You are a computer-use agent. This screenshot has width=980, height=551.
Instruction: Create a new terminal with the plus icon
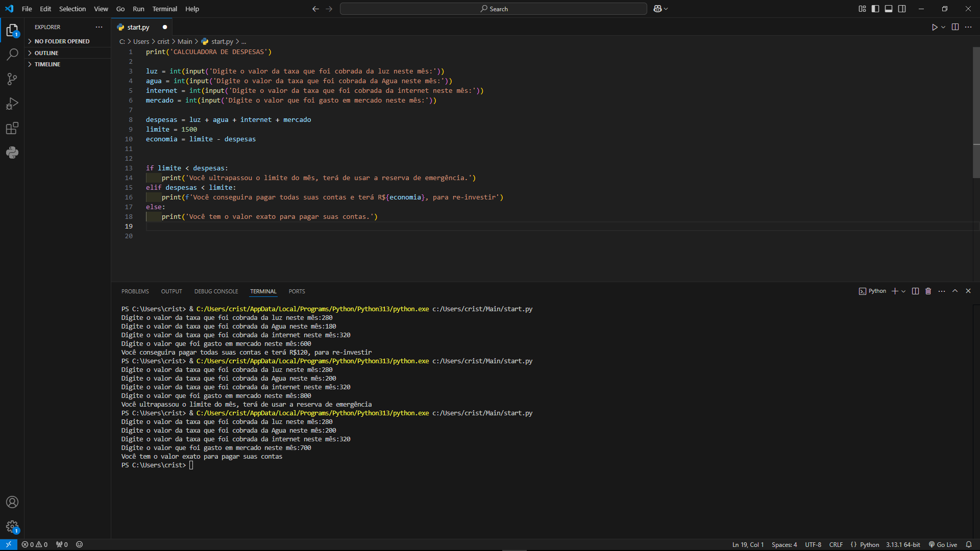(x=895, y=291)
